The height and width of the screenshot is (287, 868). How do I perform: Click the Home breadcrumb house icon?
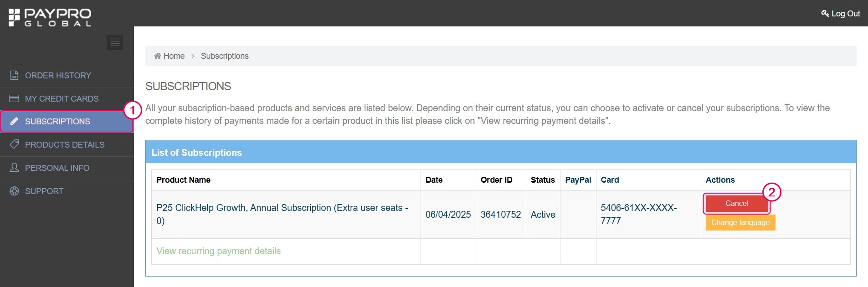[x=158, y=56]
